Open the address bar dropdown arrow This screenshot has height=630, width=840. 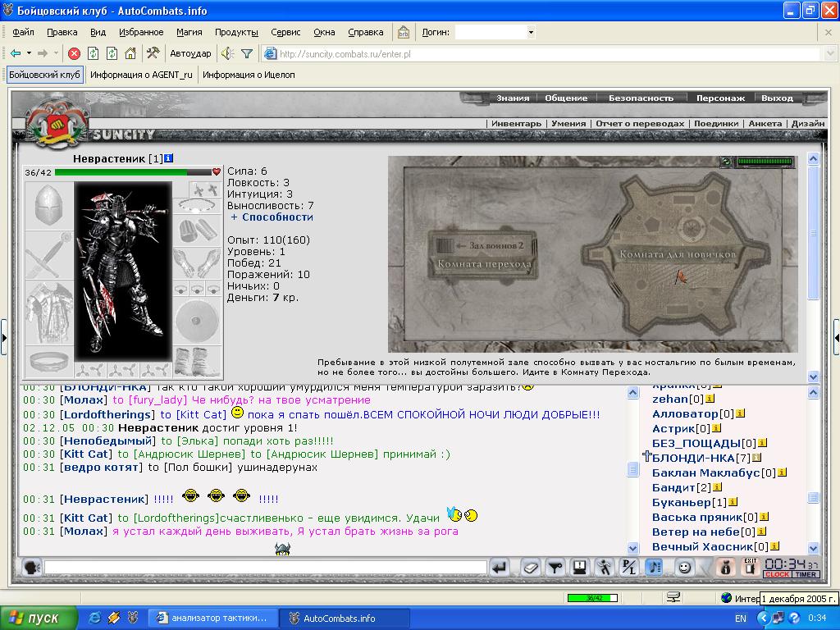click(830, 53)
